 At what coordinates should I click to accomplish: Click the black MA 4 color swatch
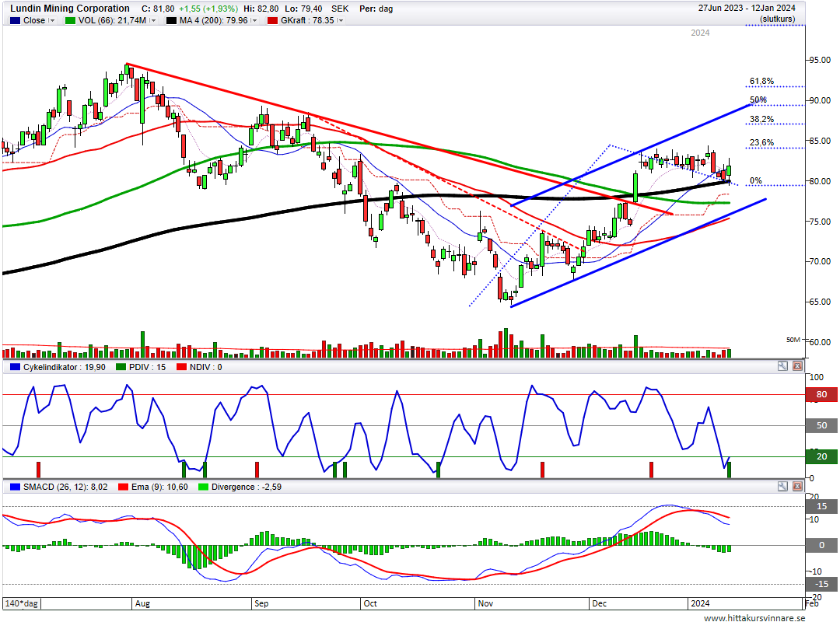[171, 20]
